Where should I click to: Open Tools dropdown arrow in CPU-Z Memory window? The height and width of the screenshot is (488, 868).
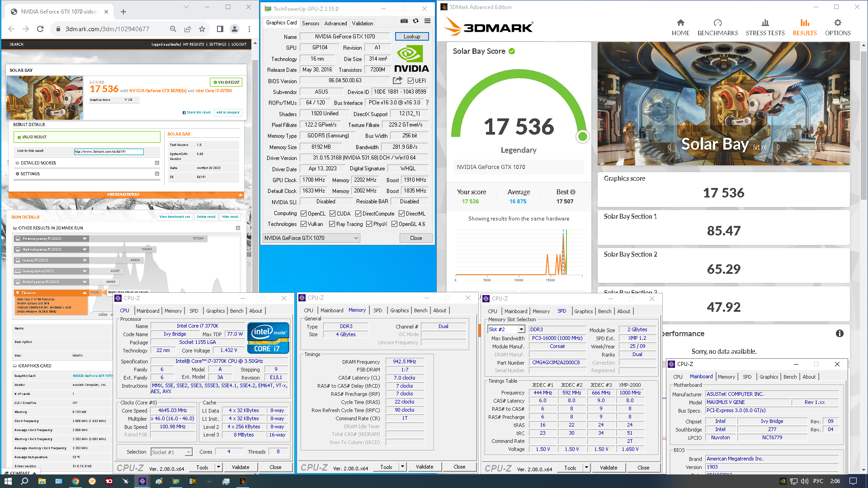click(x=402, y=467)
